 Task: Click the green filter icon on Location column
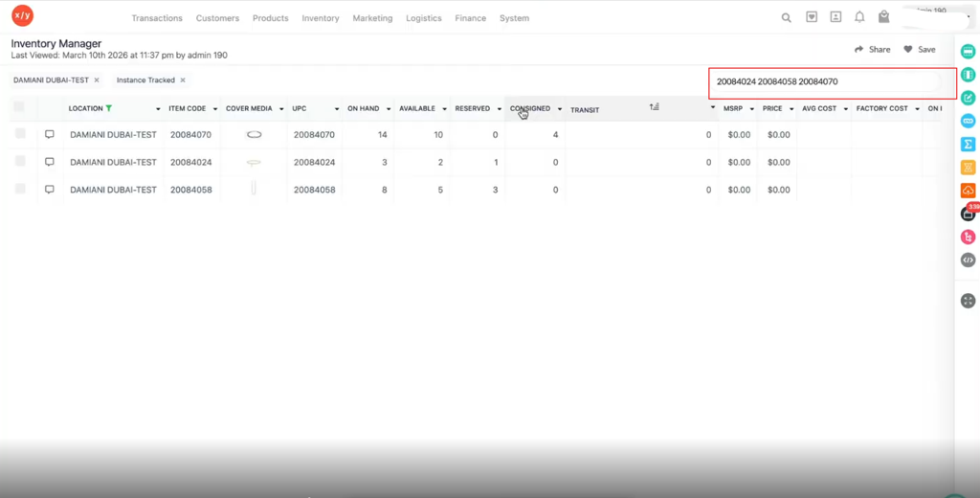109,108
